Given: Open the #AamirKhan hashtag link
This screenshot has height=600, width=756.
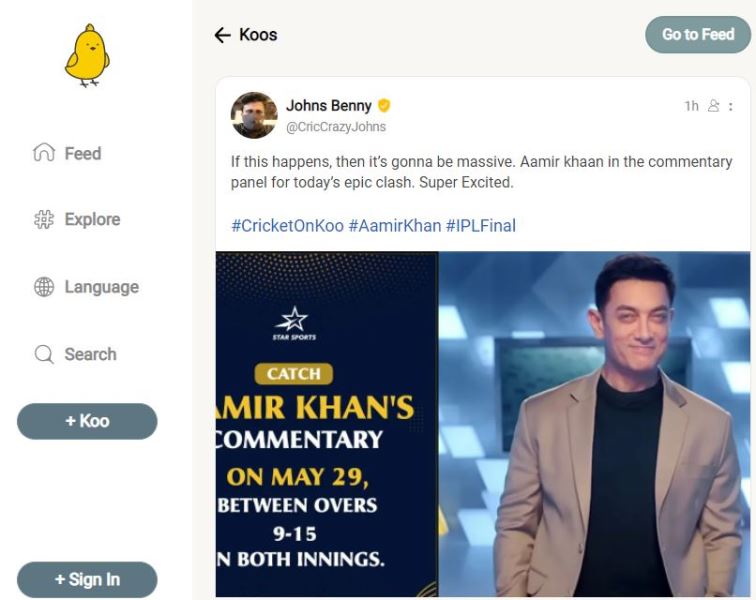Looking at the screenshot, I should [394, 226].
